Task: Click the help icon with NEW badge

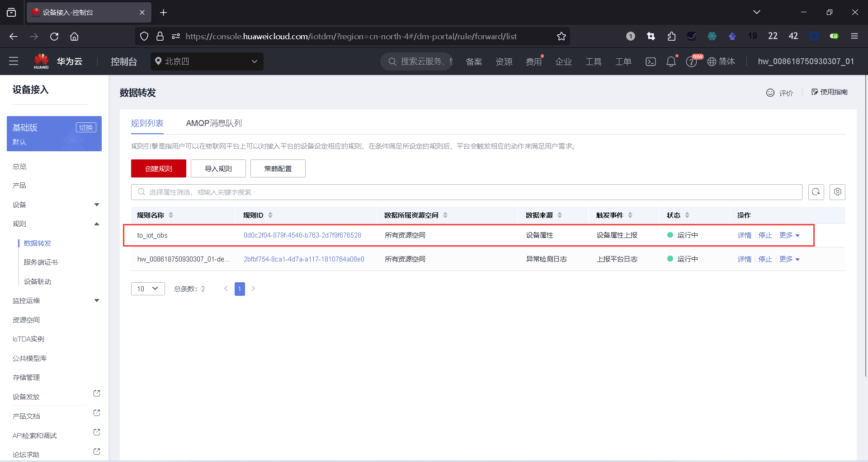Action: (x=692, y=62)
